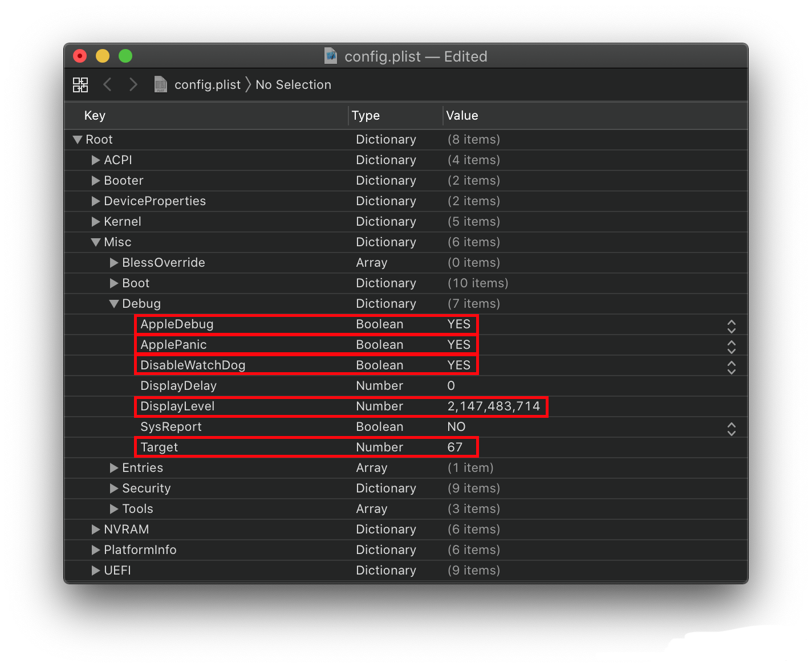Expand the Security dictionary

pos(114,488)
